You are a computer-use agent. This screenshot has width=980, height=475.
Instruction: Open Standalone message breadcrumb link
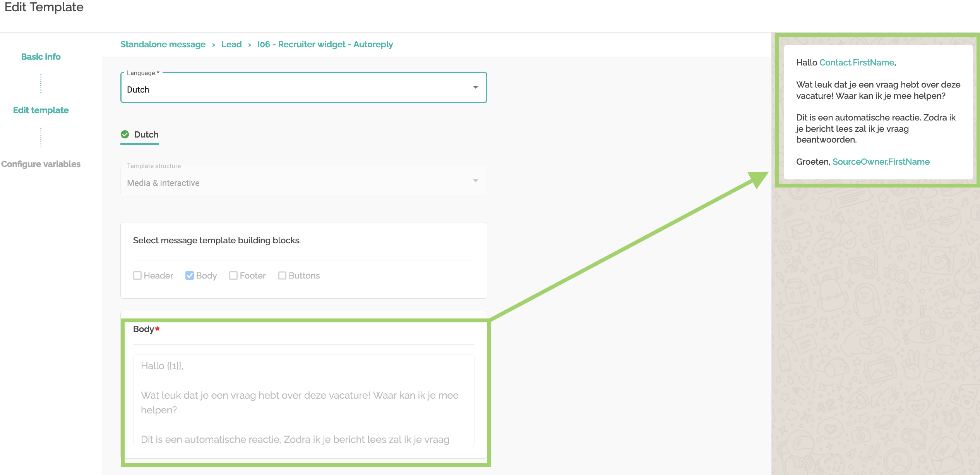tap(163, 45)
